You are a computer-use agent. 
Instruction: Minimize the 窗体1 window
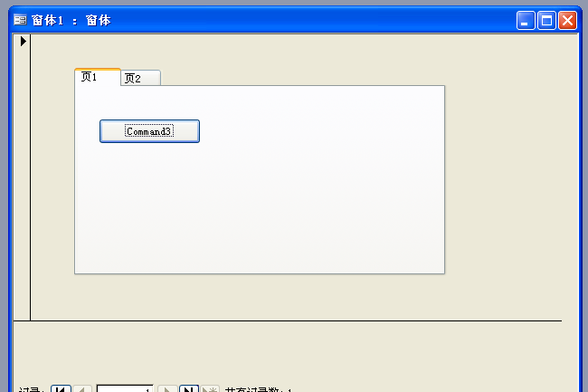point(526,20)
